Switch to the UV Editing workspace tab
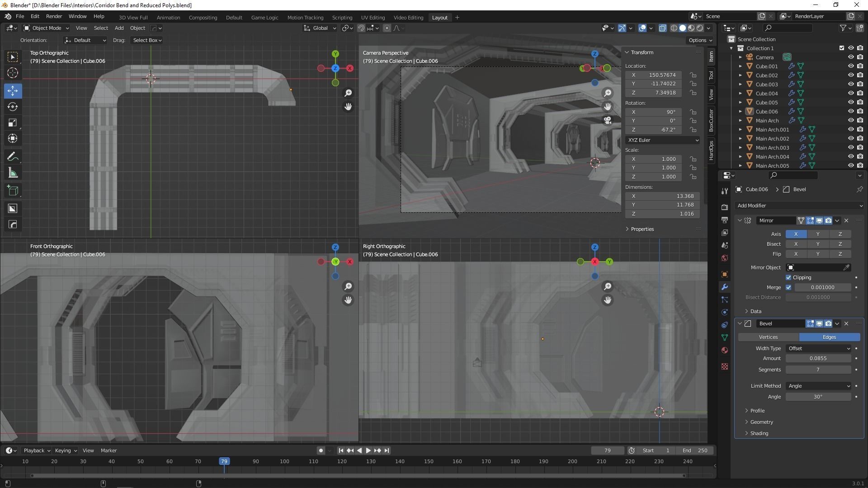The height and width of the screenshot is (488, 868). coord(373,18)
